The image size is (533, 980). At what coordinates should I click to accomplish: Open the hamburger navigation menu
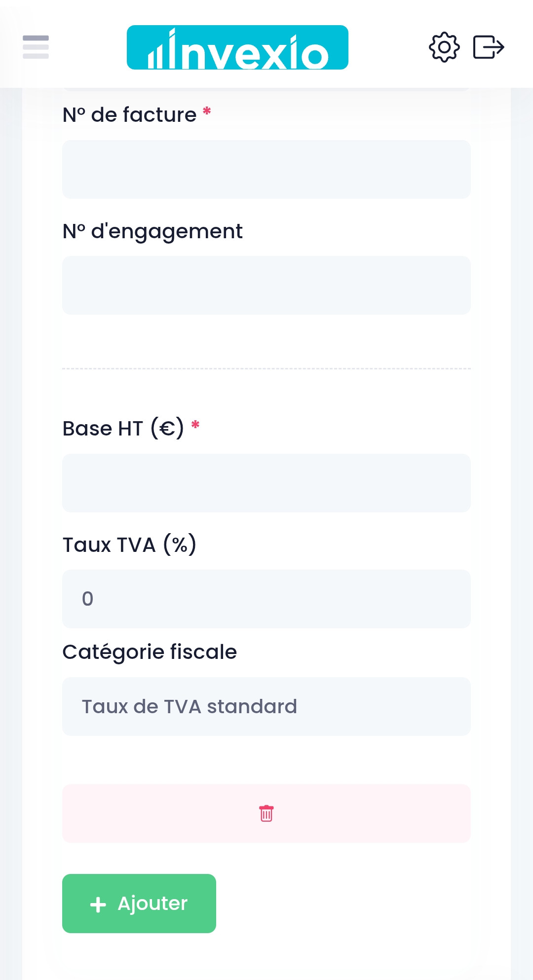coord(35,47)
